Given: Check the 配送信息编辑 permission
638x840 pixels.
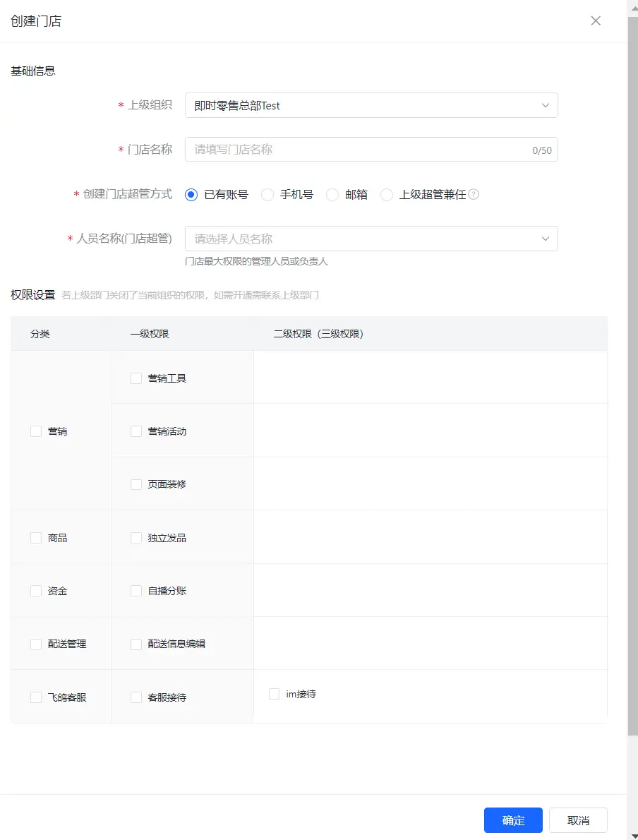Looking at the screenshot, I should 136,644.
